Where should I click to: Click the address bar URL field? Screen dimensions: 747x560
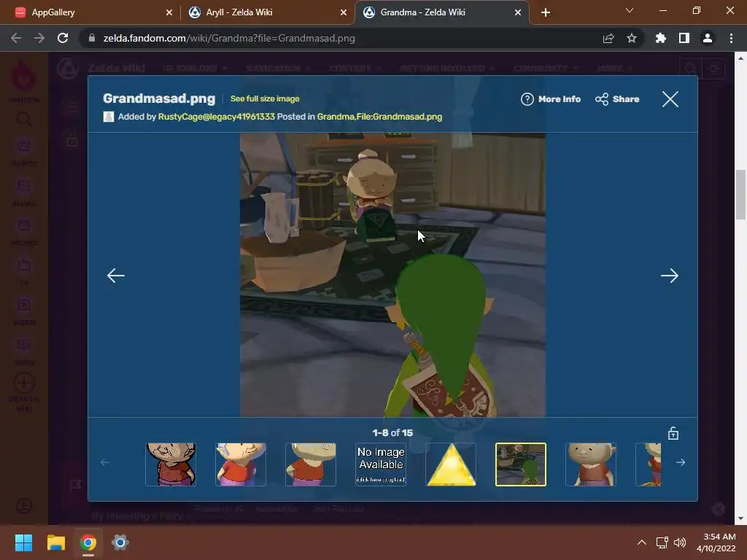tap(343, 38)
